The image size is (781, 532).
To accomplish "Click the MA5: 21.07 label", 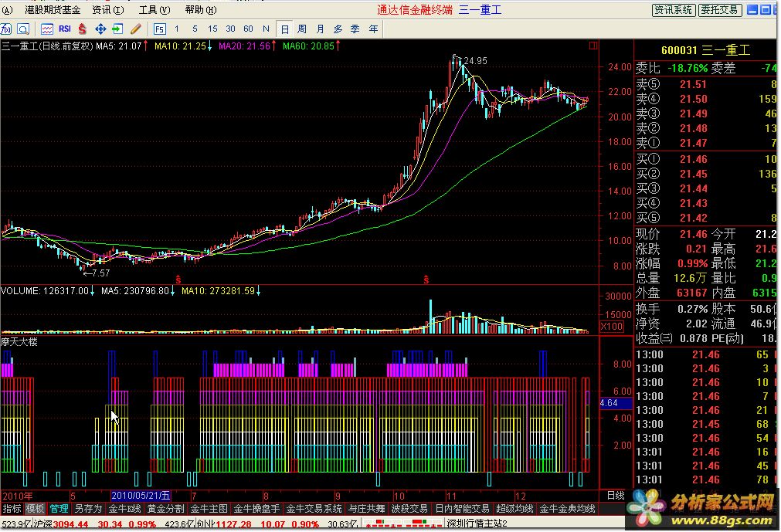I will [x=118, y=46].
